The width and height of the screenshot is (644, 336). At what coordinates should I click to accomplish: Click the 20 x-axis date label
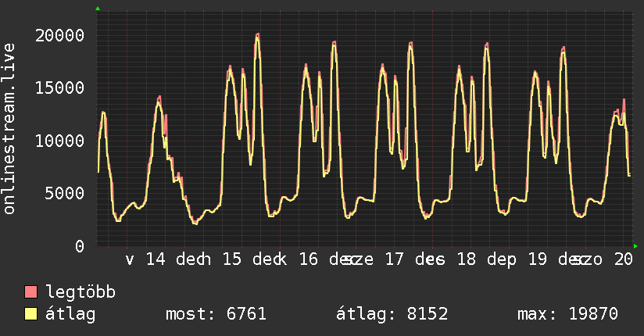(624, 259)
